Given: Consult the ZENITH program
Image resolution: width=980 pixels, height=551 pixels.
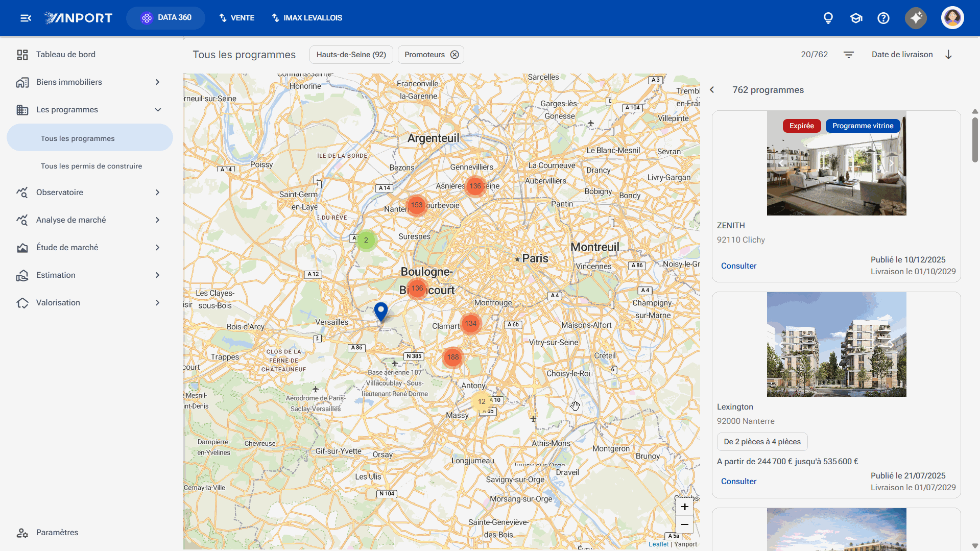Looking at the screenshot, I should [x=738, y=266].
